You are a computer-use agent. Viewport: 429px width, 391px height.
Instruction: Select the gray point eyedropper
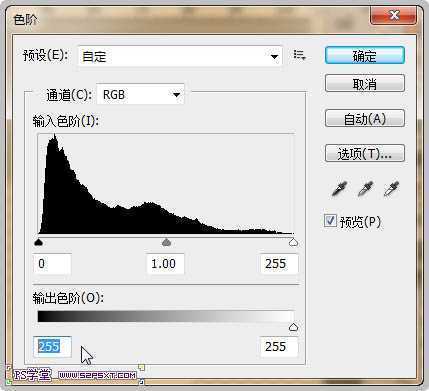(x=365, y=189)
